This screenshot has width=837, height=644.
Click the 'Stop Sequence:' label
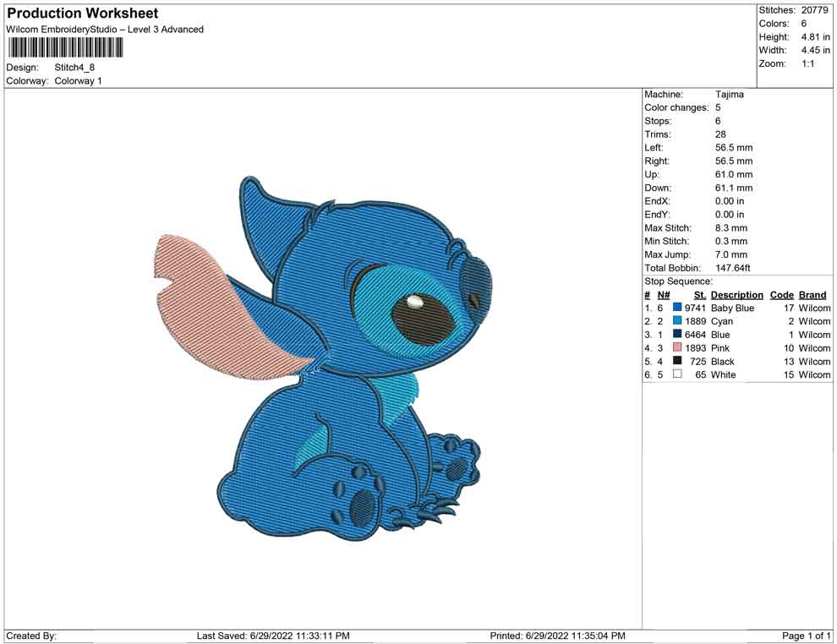click(x=678, y=281)
